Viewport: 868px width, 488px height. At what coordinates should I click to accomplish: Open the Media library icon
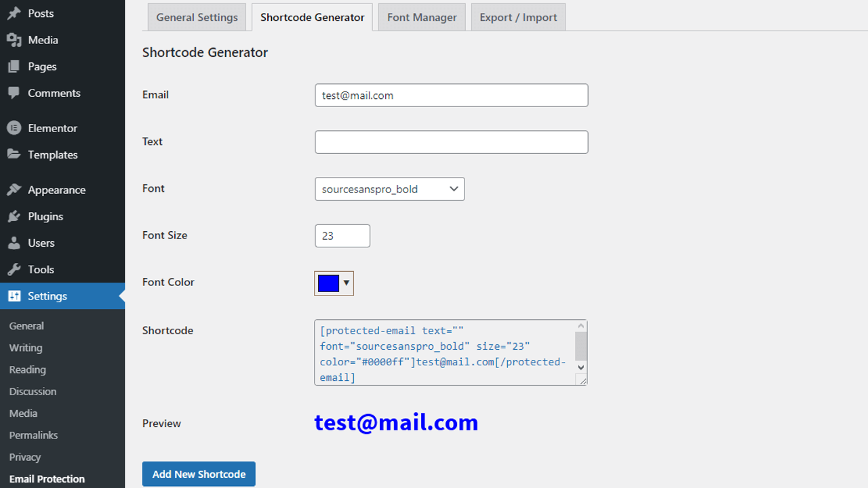14,39
